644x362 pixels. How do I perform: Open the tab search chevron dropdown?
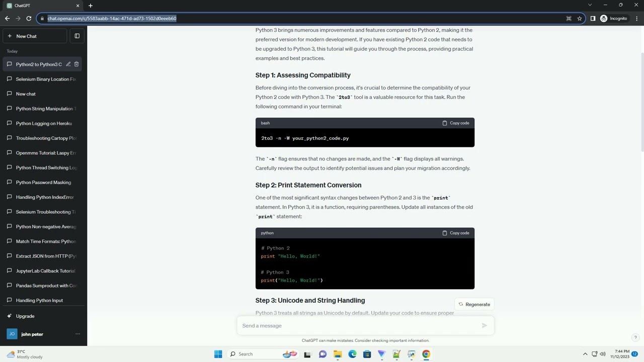click(x=590, y=5)
